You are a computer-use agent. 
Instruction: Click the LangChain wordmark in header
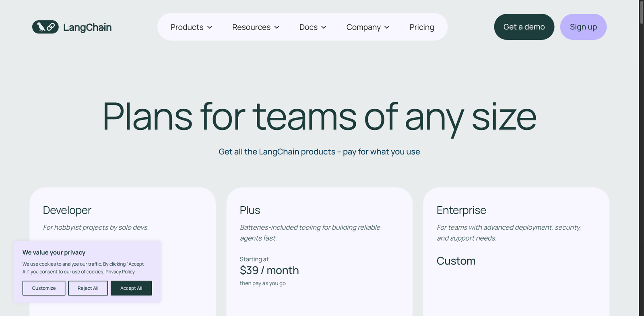(x=87, y=27)
